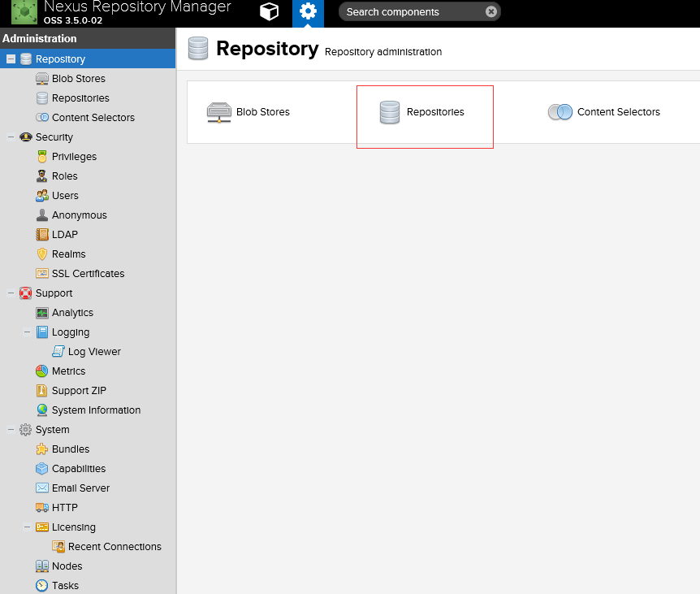
Task: Select Repository in the sidebar
Action: pyautogui.click(x=88, y=59)
